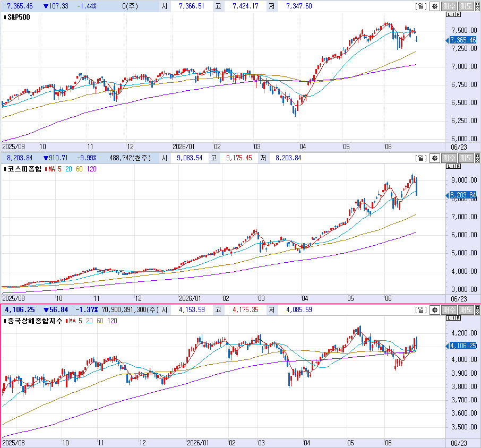
Task: Click the 8,203.84 current price axis marker
Action: [462, 195]
